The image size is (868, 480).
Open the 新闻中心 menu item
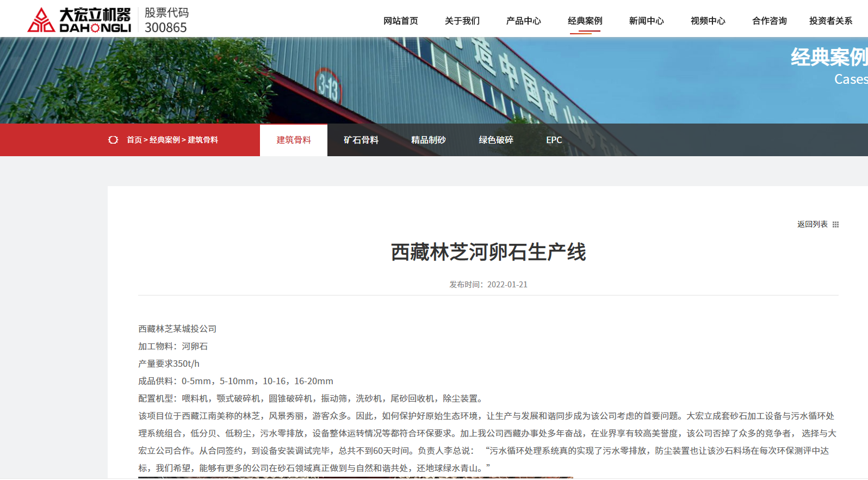(x=647, y=21)
